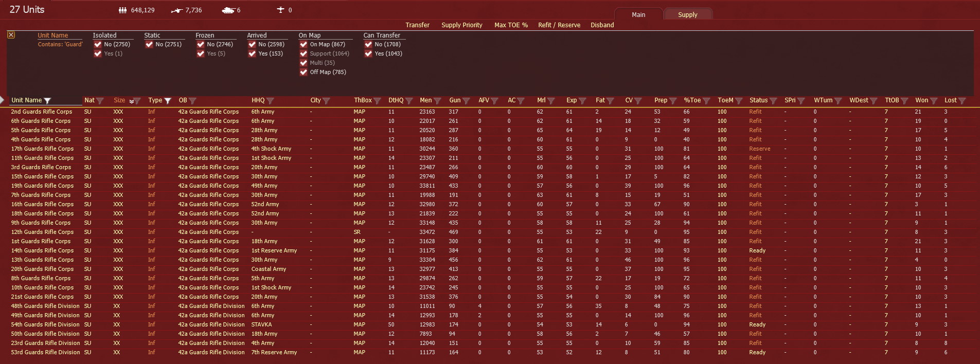This screenshot has height=364, width=980.
Task: Click the Unit Name column filter icon
Action: click(x=47, y=101)
